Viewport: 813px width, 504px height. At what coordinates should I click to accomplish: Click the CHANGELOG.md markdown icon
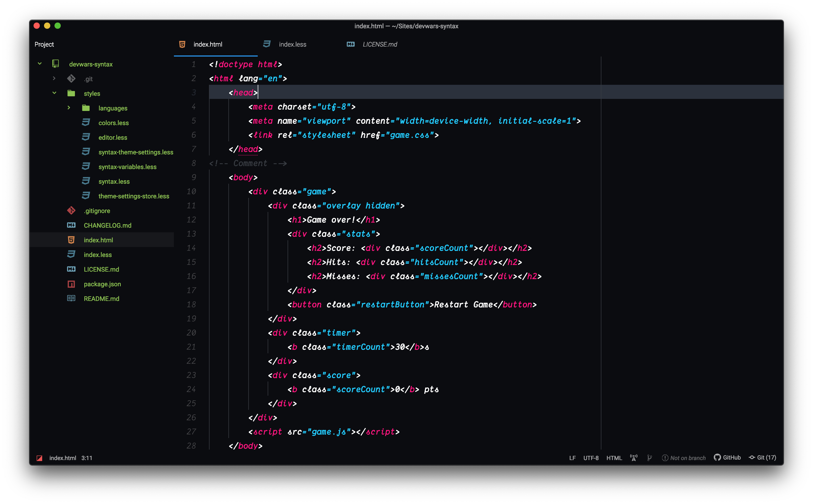72,225
